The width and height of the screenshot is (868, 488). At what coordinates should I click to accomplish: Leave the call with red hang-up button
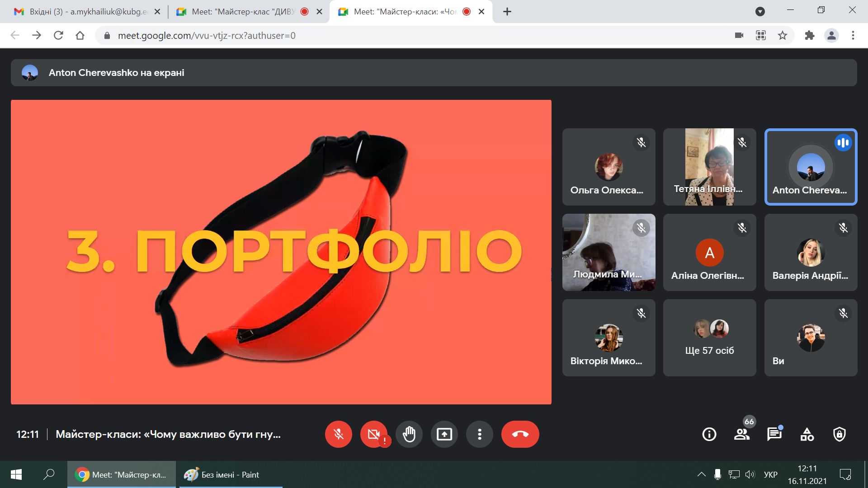click(x=520, y=434)
